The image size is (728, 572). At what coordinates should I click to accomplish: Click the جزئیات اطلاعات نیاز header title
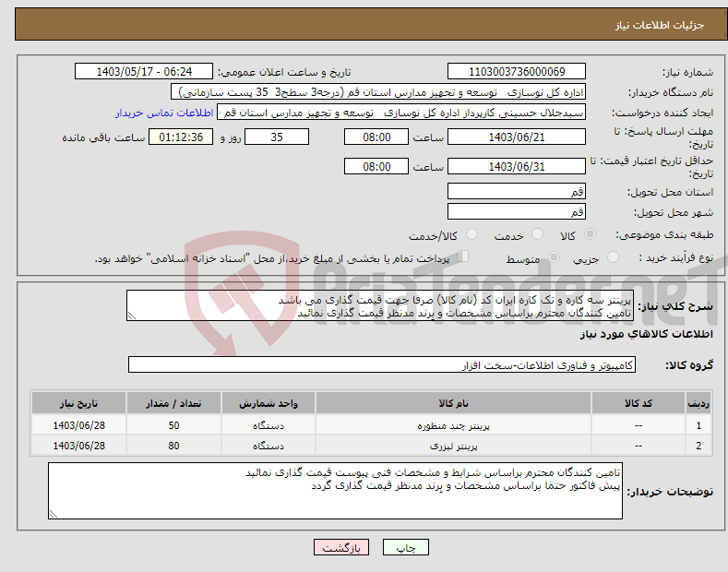point(660,25)
